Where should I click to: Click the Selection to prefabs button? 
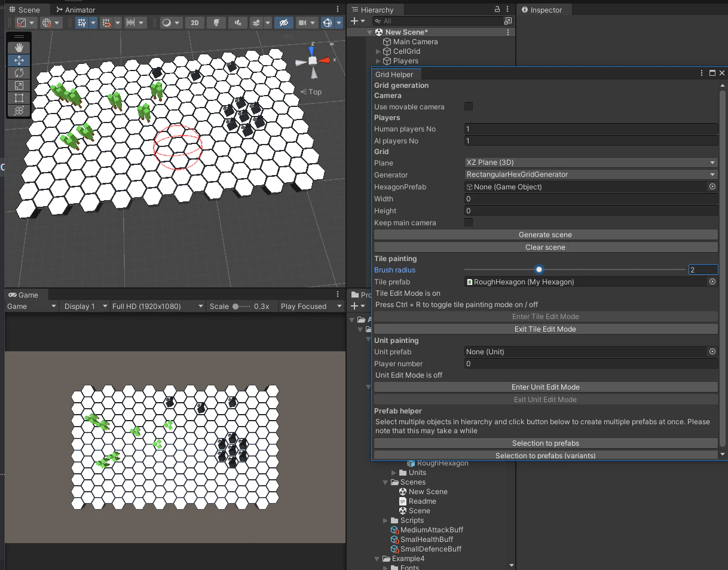click(x=546, y=443)
